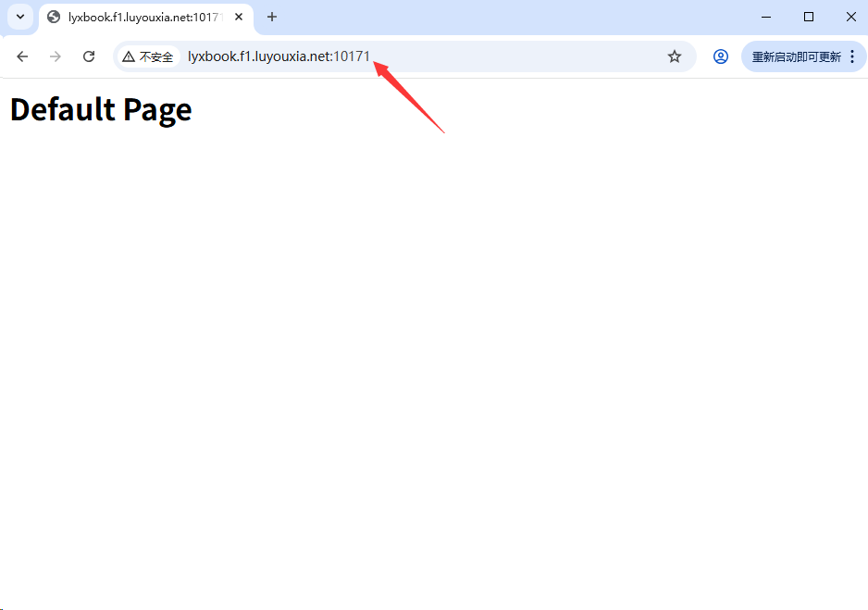Close the browser window
The image size is (868, 610).
tap(851, 17)
